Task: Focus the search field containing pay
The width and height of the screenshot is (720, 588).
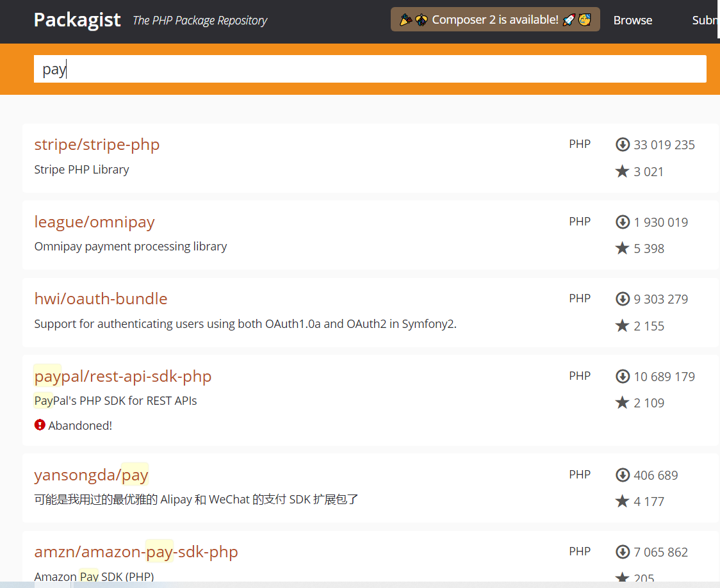Action: [x=370, y=69]
